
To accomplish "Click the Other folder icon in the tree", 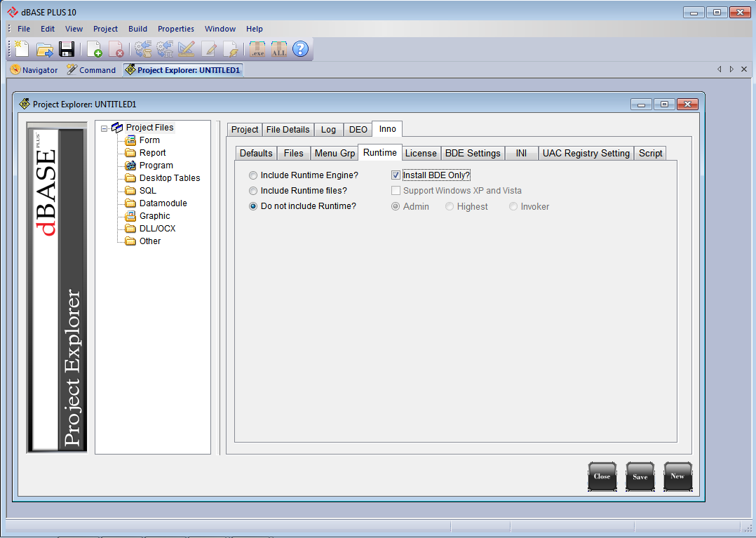I will [x=130, y=241].
